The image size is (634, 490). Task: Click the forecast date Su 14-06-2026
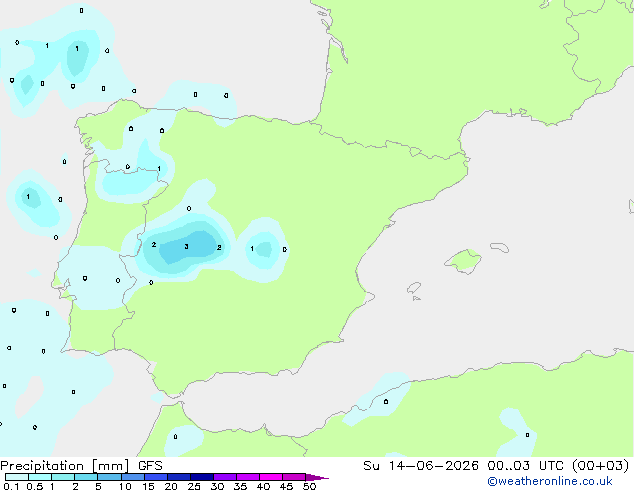pyautogui.click(x=421, y=466)
